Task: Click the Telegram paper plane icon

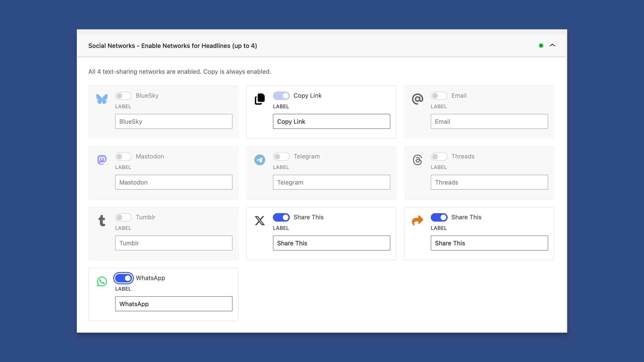Action: 260,160
